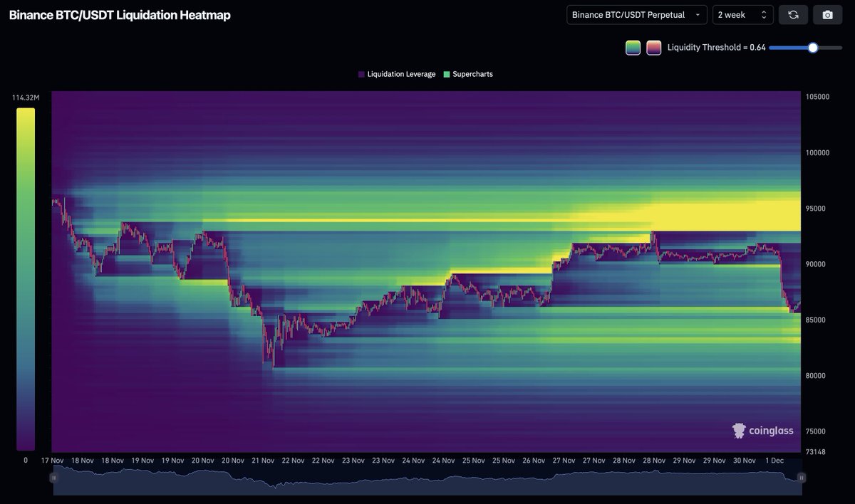Open the 2 week timeframe selector
The width and height of the screenshot is (855, 504).
coord(742,14)
